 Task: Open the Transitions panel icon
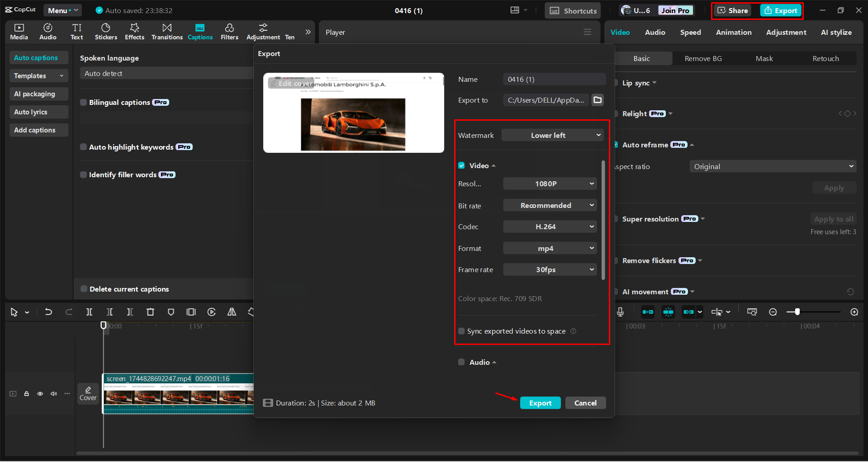coord(167,32)
